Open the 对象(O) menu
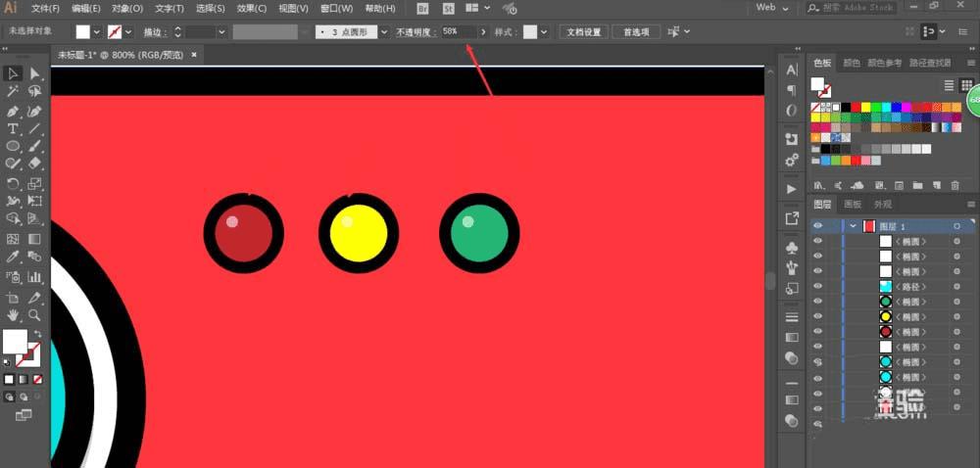Image resolution: width=980 pixels, height=468 pixels. click(x=127, y=9)
